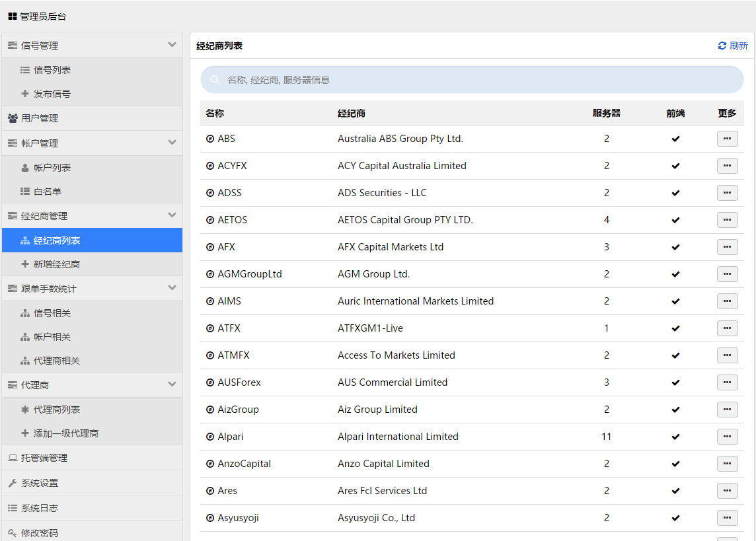
Task: Toggle the 前端 checkmark for Ares
Action: click(675, 491)
